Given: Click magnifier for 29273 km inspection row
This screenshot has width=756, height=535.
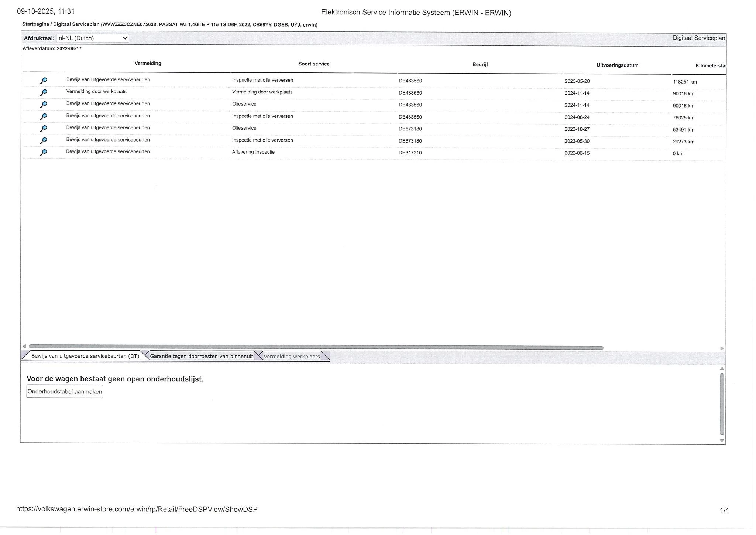Looking at the screenshot, I should pos(44,140).
